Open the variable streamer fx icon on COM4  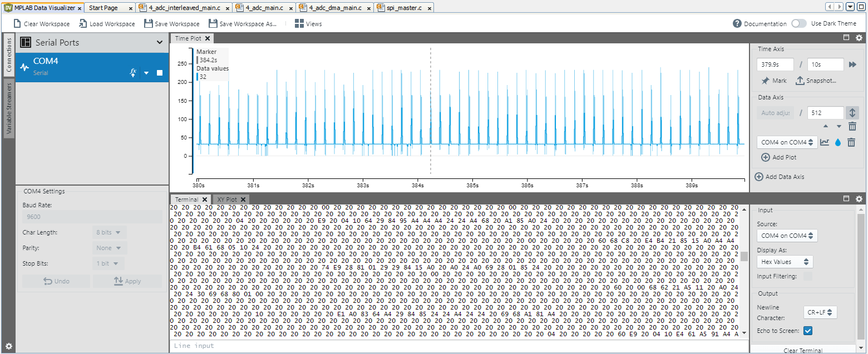click(133, 72)
